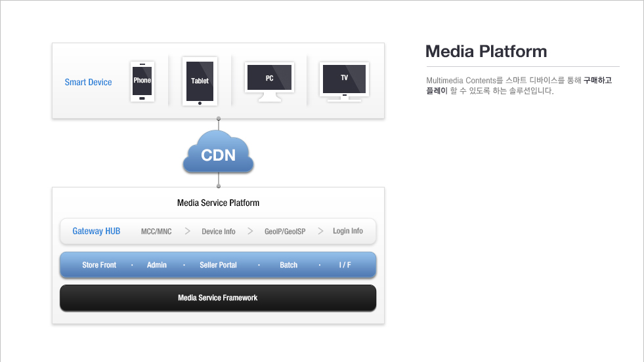Click the PC monitor icon
The image size is (644, 362).
(269, 82)
